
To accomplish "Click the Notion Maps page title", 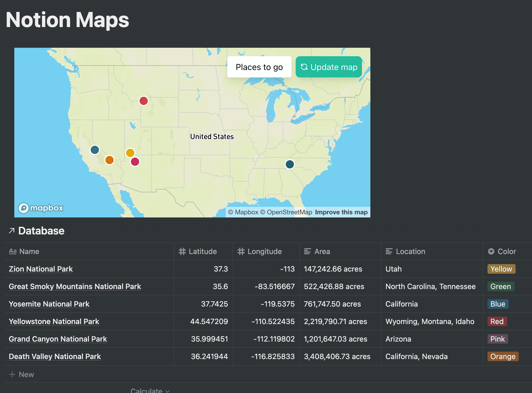I will coord(67,20).
